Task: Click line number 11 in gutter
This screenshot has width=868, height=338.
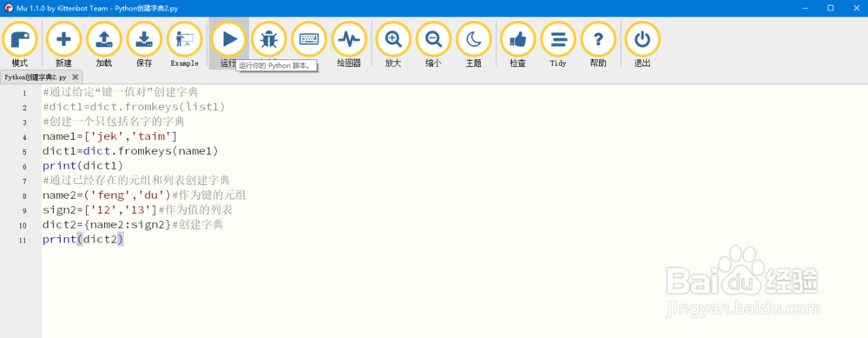Action: (x=23, y=241)
